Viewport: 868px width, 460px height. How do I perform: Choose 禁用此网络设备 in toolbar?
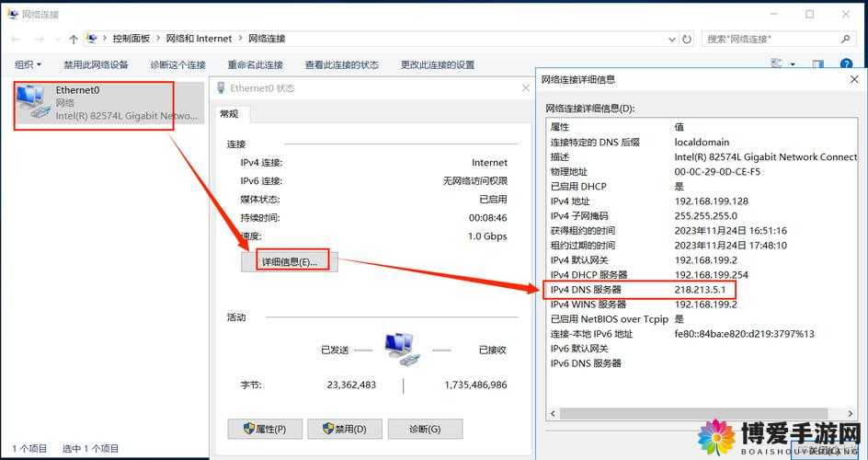[x=96, y=64]
